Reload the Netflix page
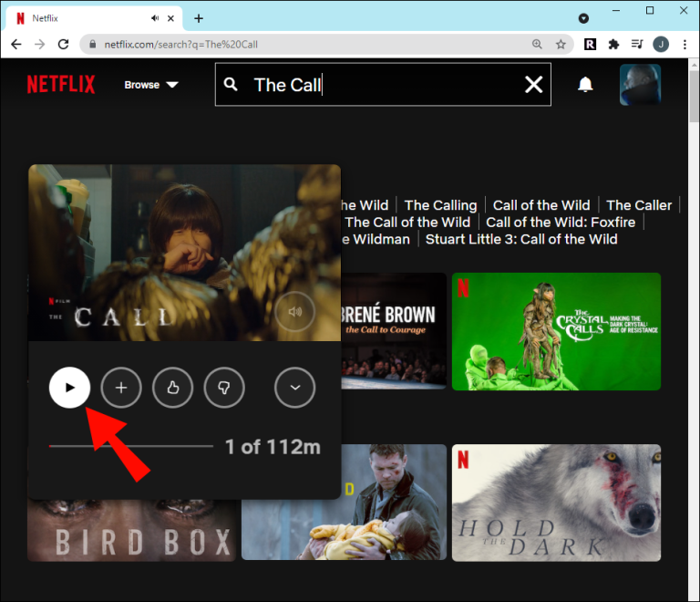The image size is (700, 602). [x=64, y=44]
